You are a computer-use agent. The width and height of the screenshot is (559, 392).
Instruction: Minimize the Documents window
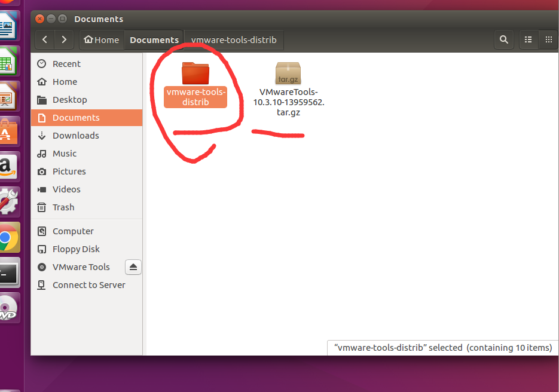[51, 19]
